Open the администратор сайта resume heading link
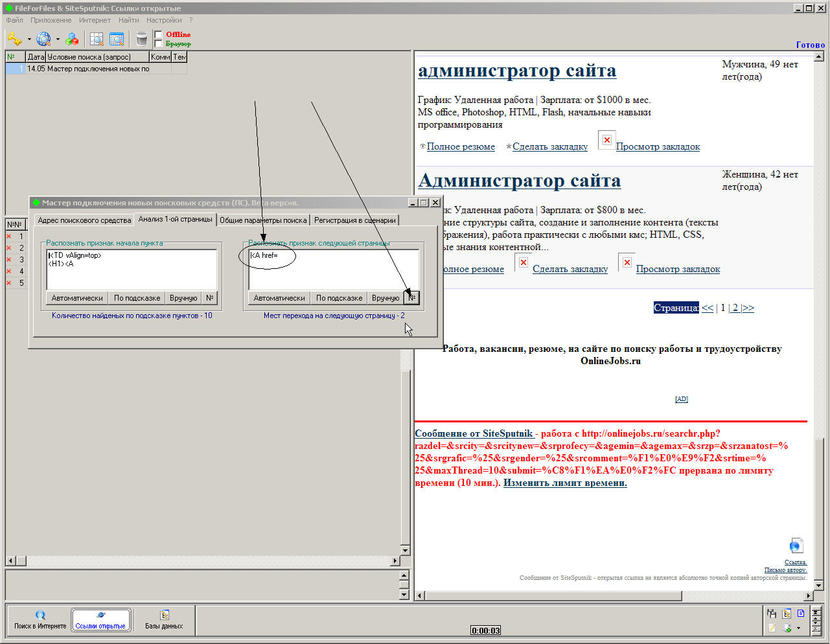Viewport: 830px width, 644px height. (x=517, y=71)
